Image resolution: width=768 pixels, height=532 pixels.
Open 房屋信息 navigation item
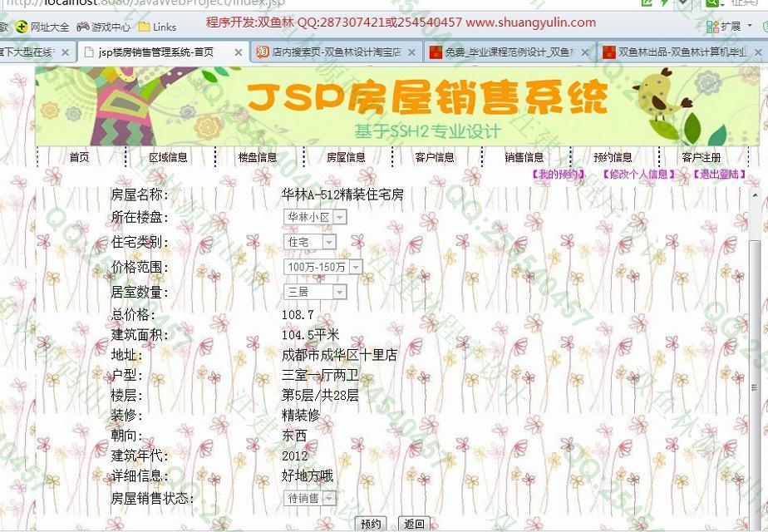(346, 157)
